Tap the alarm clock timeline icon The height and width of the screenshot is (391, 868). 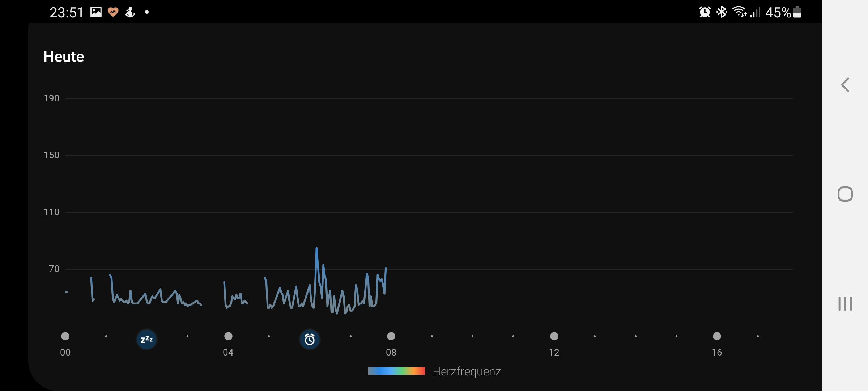pyautogui.click(x=310, y=340)
